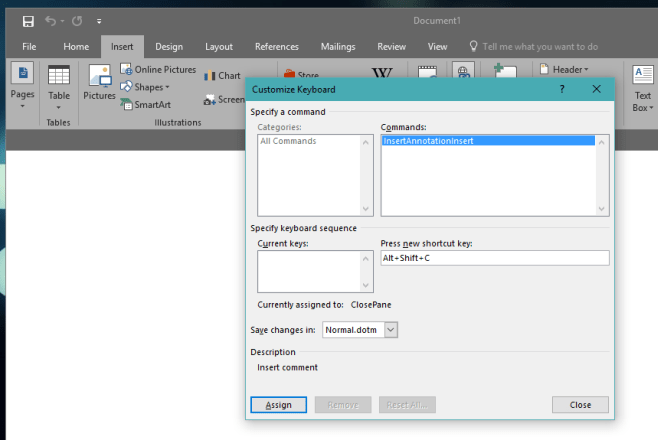Click the Assign button
Viewport: 658px width, 440px height.
tap(279, 405)
